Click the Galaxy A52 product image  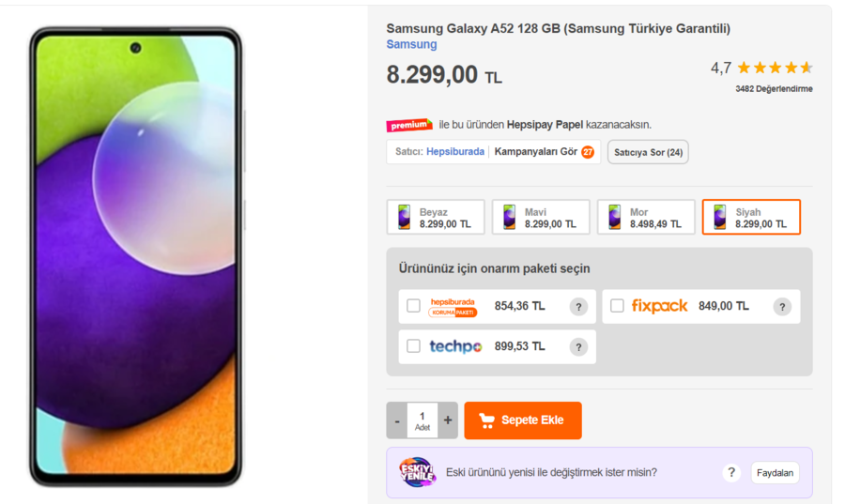click(x=135, y=255)
